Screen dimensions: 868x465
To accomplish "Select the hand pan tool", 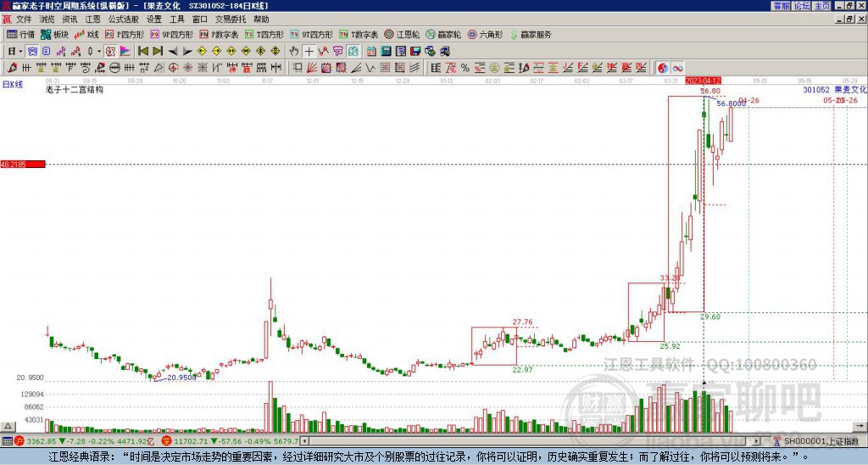I will pos(294,52).
